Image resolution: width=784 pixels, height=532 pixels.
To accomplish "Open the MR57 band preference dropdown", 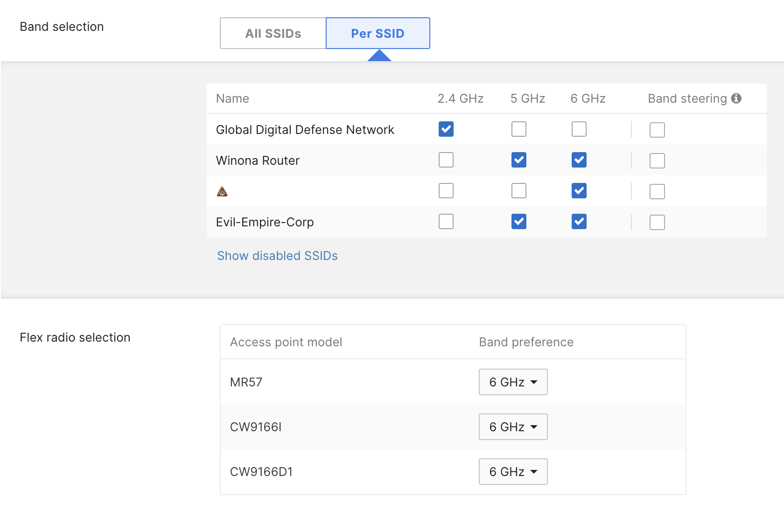I will [x=513, y=382].
